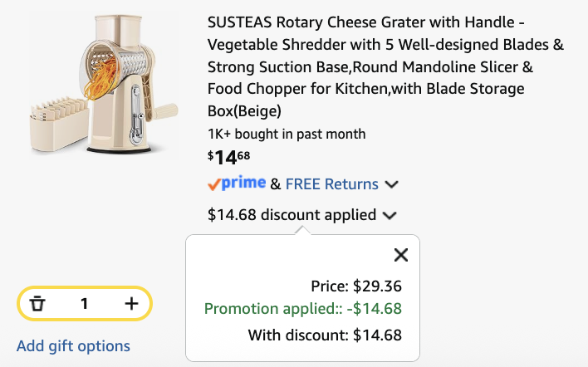The height and width of the screenshot is (367, 588).
Task: Select the quantity value 1
Action: (85, 304)
